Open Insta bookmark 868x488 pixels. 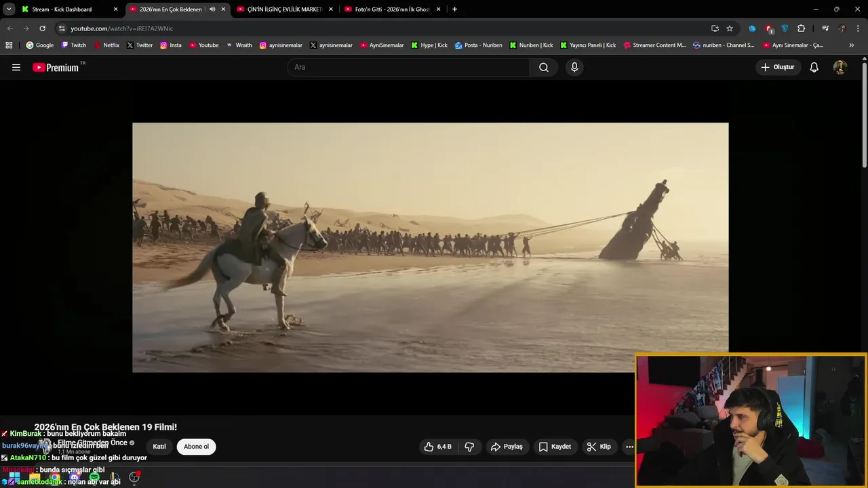coord(171,45)
